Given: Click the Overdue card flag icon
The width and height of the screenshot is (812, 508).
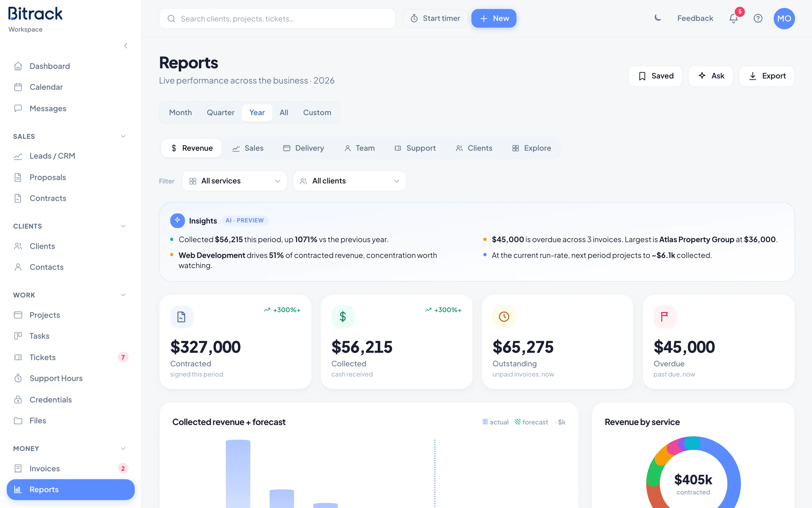Looking at the screenshot, I should point(665,316).
